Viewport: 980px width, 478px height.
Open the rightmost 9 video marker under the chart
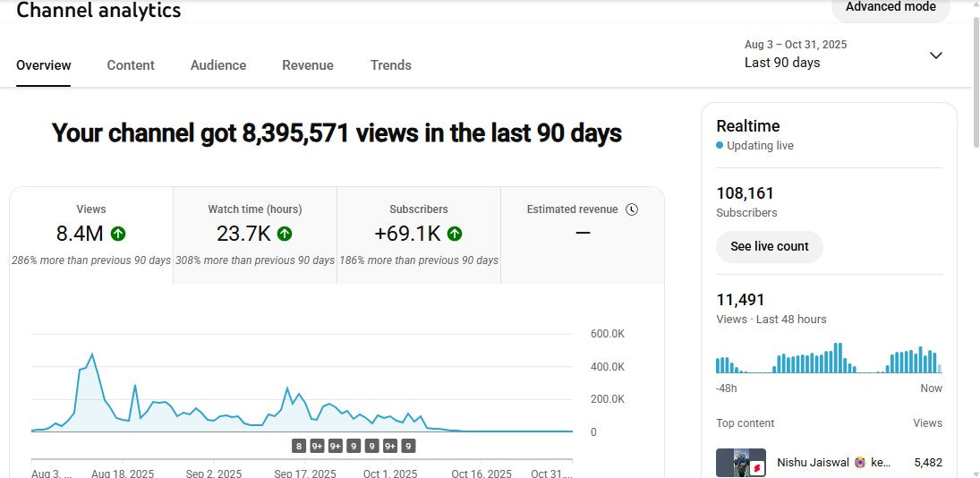tap(408, 446)
